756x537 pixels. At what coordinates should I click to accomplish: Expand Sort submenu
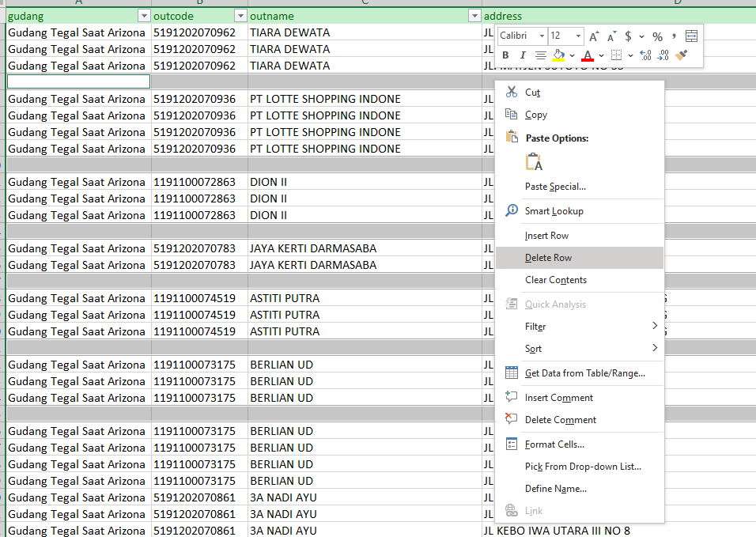coord(580,349)
